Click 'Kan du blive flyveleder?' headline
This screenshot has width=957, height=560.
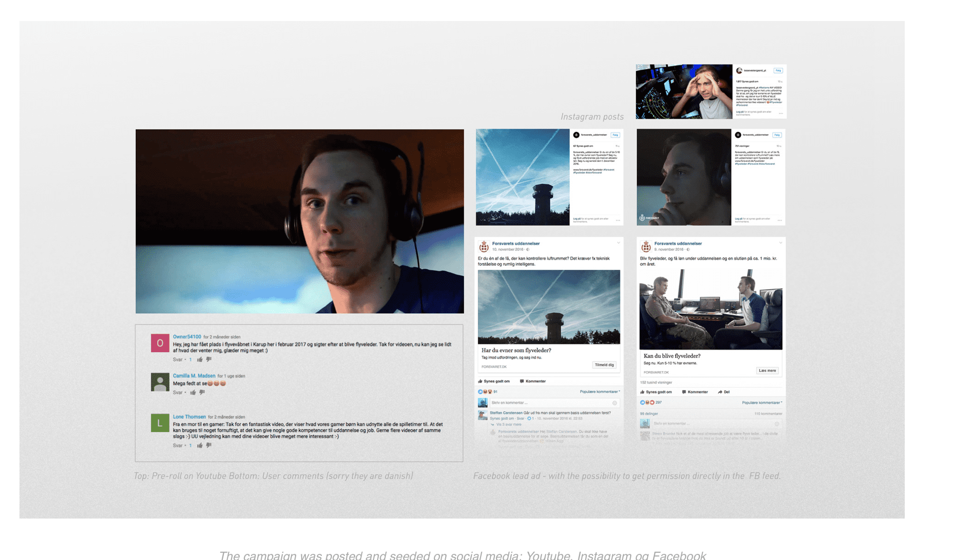[672, 356]
